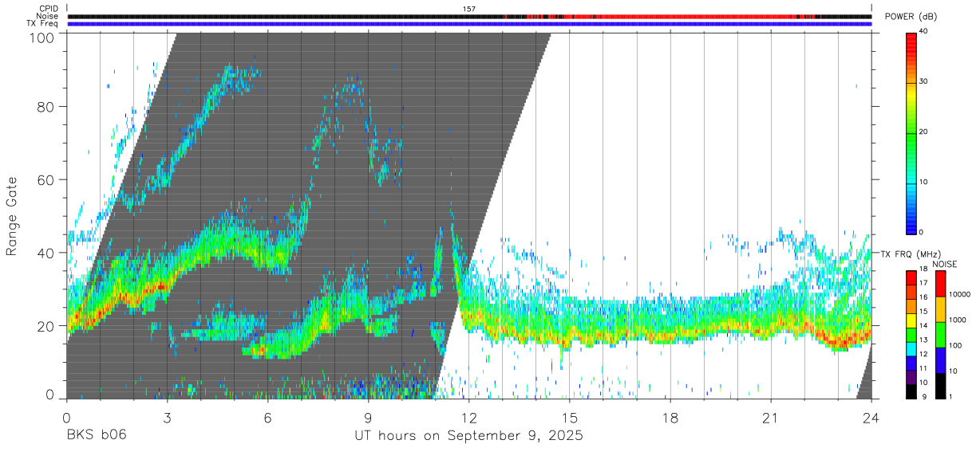Image resolution: width=980 pixels, height=452 pixels.
Task: Click the TX frequency color scale bar
Action: (912, 335)
